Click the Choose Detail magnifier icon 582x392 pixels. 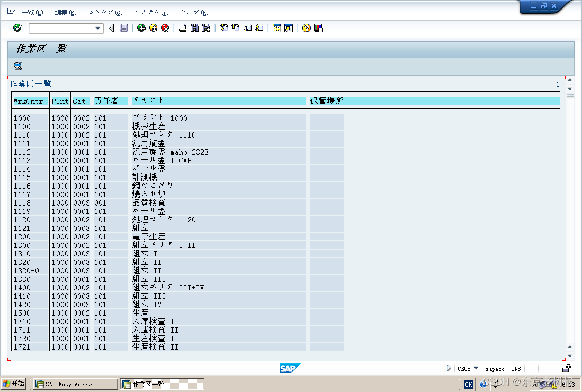pos(17,65)
